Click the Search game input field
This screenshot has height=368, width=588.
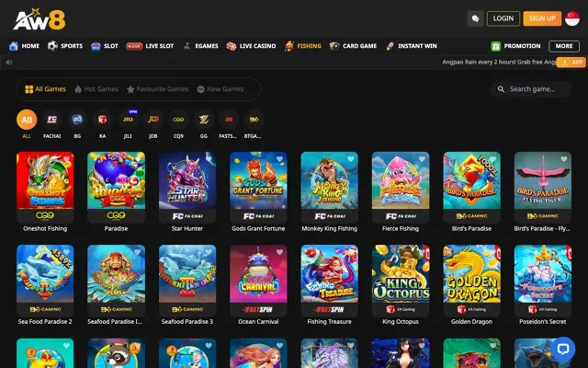pos(531,89)
